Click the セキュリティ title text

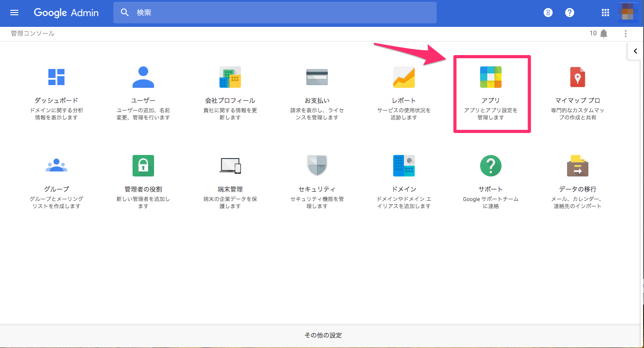pyautogui.click(x=317, y=189)
